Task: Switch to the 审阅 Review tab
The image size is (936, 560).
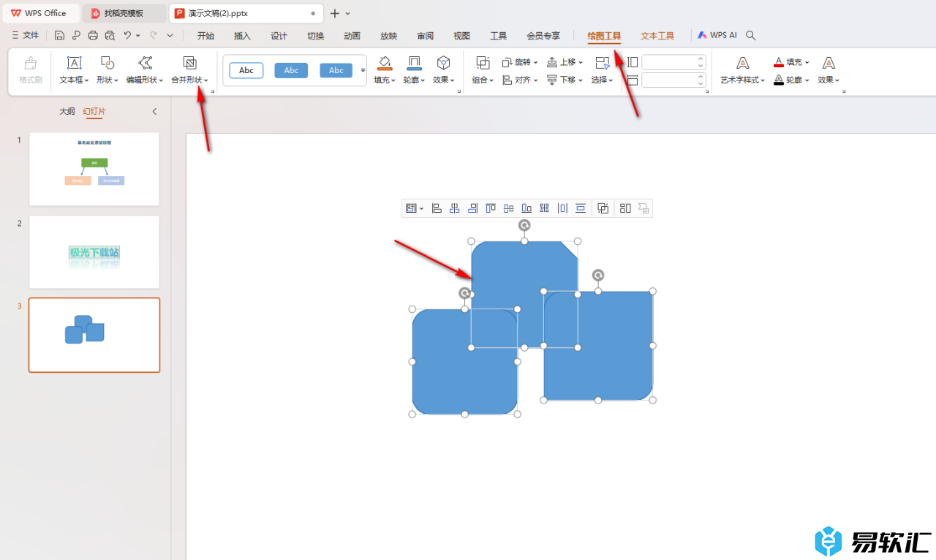Action: [x=425, y=36]
